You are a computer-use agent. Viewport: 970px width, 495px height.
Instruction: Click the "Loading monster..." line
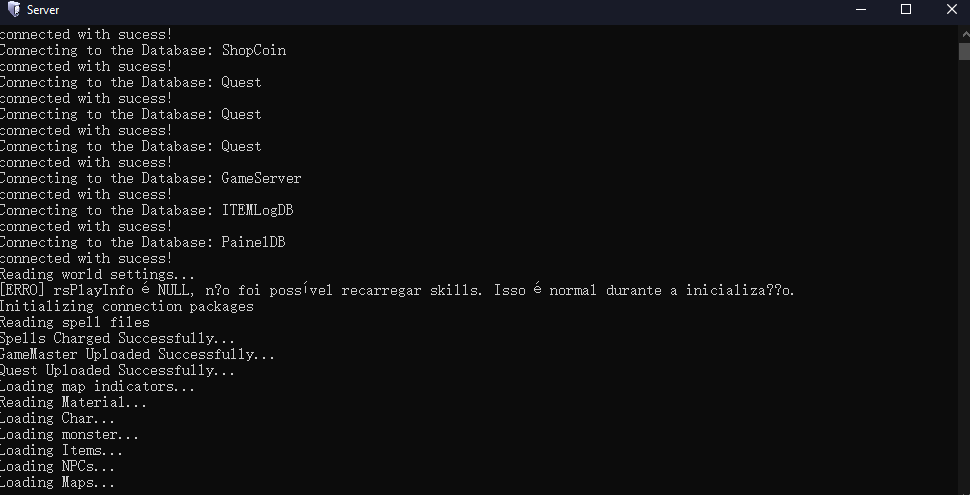pyautogui.click(x=70, y=434)
